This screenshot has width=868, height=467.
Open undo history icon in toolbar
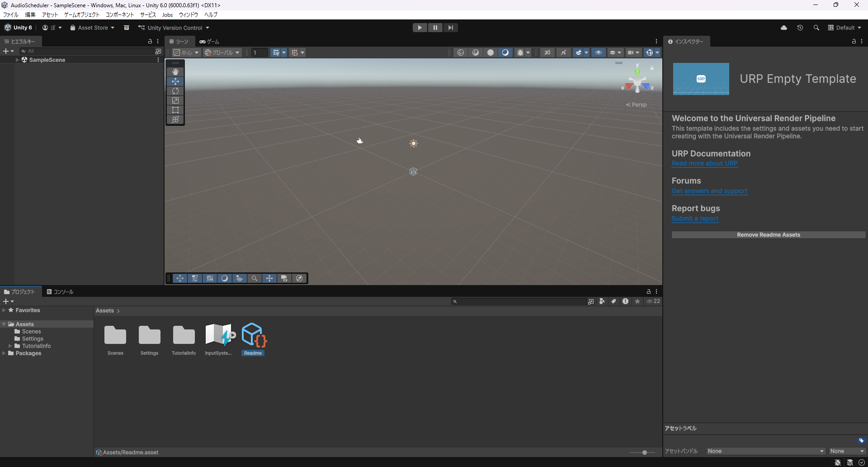(x=800, y=28)
